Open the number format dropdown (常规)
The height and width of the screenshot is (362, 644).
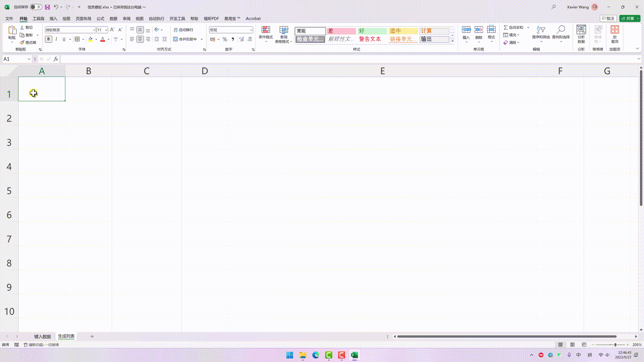[251, 30]
